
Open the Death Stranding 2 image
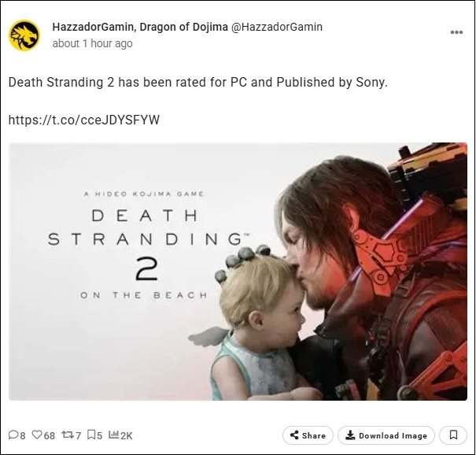238,272
